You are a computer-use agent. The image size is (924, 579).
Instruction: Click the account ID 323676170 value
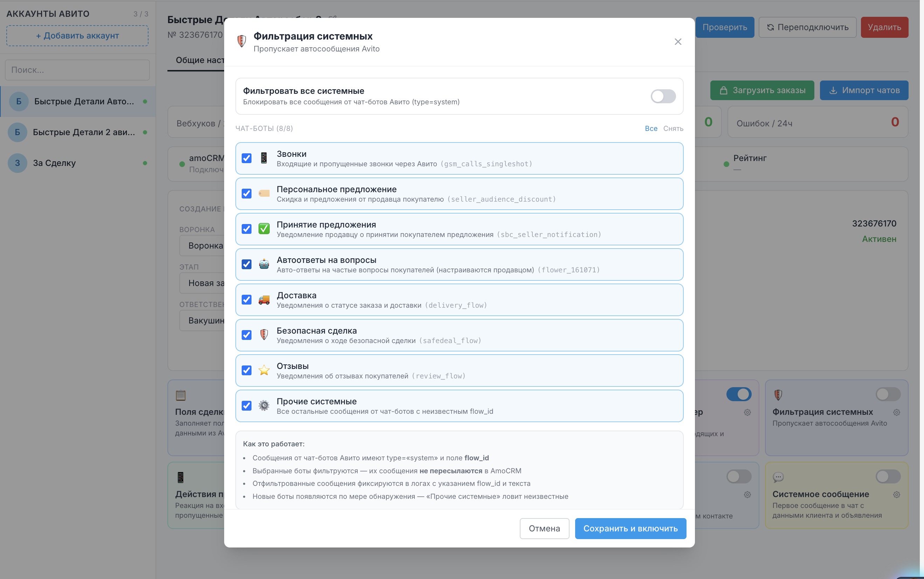[x=874, y=224]
